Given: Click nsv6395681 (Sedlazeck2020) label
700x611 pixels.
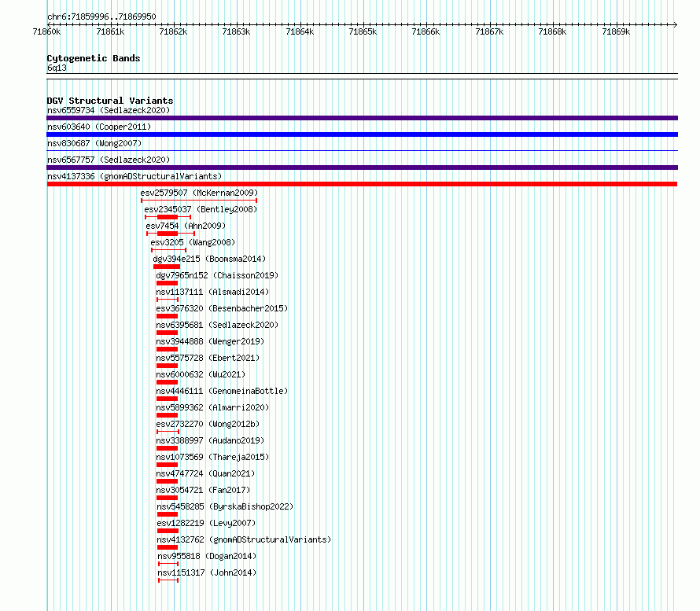Looking at the screenshot, I should [217, 325].
